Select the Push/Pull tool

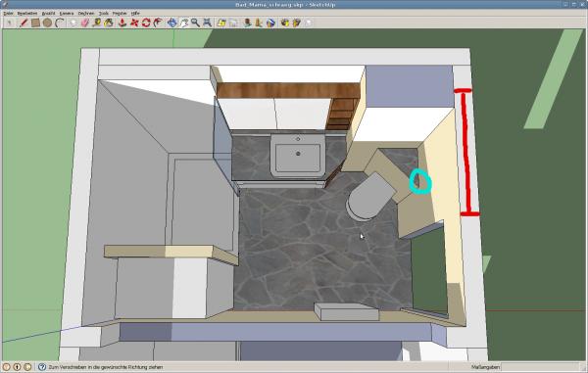122,23
